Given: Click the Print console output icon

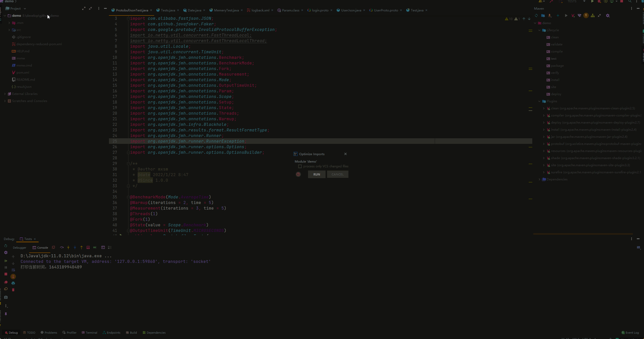Looking at the screenshot, I should click(13, 283).
